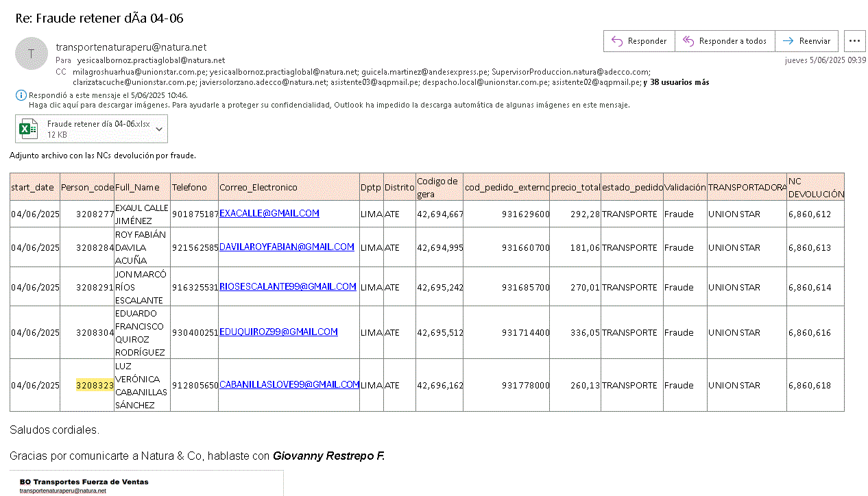The image size is (868, 496).
Task: Open the EXACALLE@GMAIL.COM email link
Action: (269, 214)
